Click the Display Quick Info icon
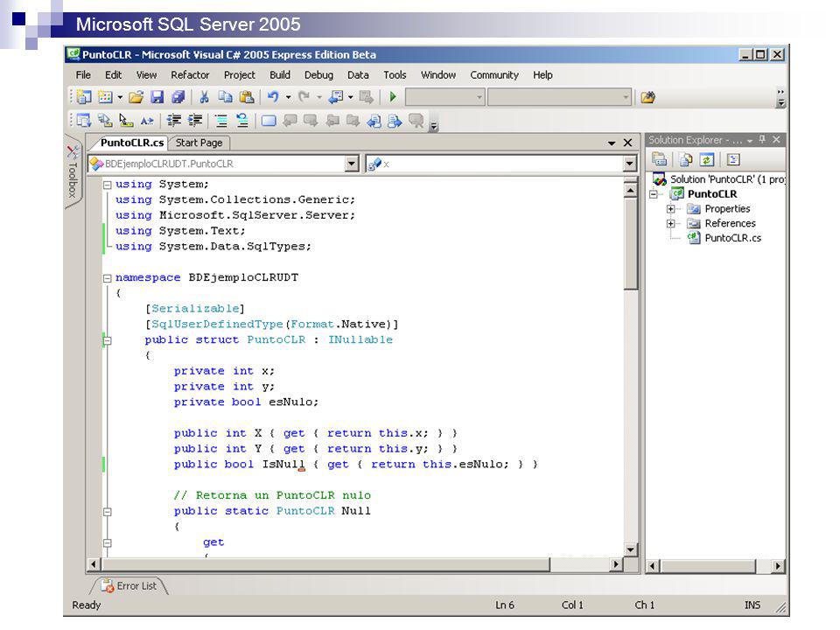This screenshot has height=630, width=840. coord(126,121)
